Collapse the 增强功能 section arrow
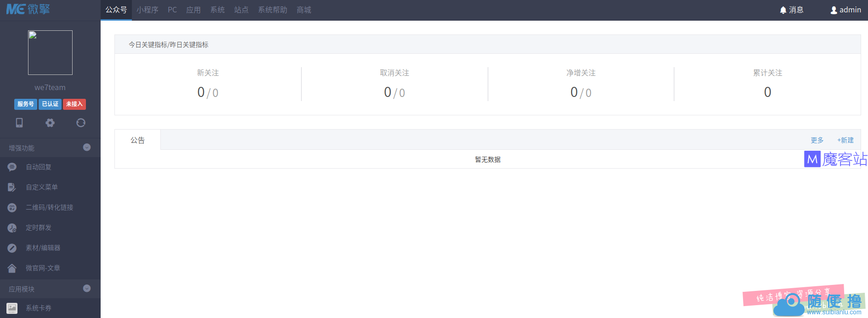This screenshot has width=868, height=318. 87,148
